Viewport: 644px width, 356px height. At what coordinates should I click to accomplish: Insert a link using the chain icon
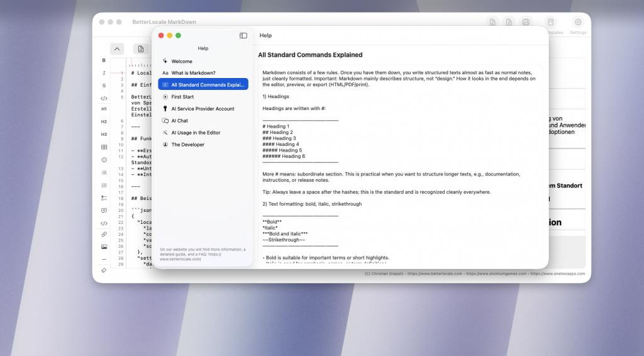[x=104, y=234]
